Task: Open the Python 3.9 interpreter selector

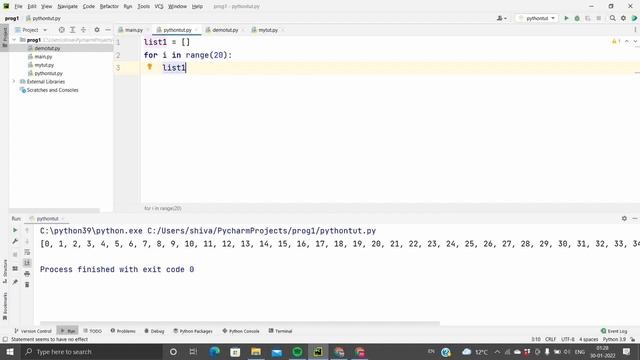Action: click(614, 339)
